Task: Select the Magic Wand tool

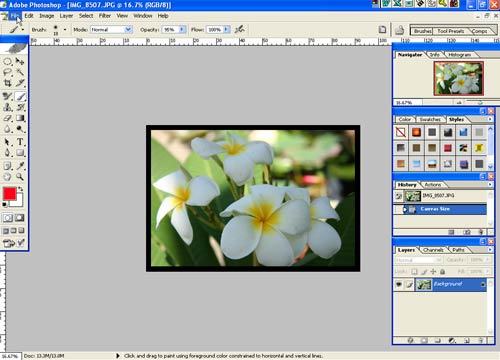Action: (x=20, y=72)
